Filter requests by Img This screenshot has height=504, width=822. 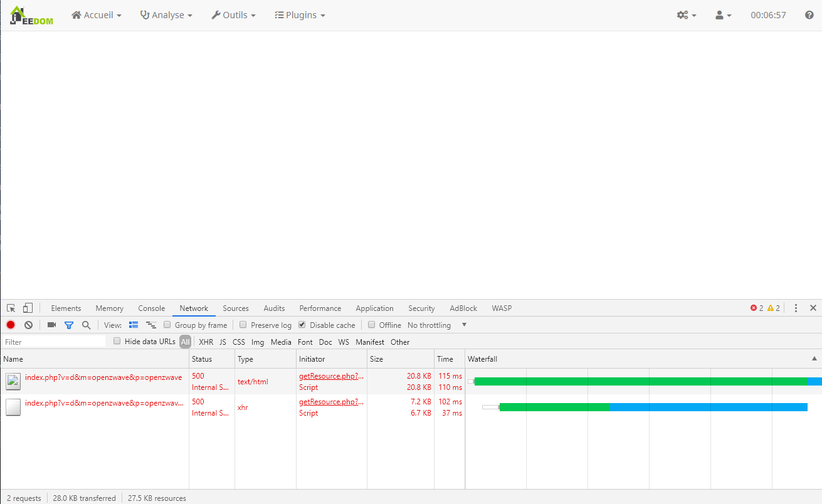pyautogui.click(x=258, y=342)
